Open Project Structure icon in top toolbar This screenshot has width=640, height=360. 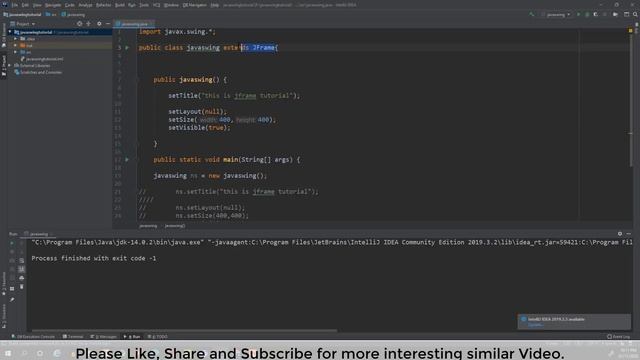click(x=627, y=14)
